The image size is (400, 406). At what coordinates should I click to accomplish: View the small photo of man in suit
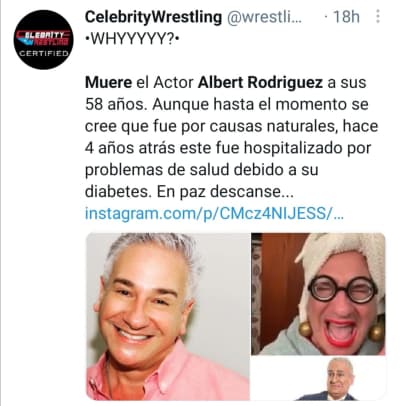319,378
